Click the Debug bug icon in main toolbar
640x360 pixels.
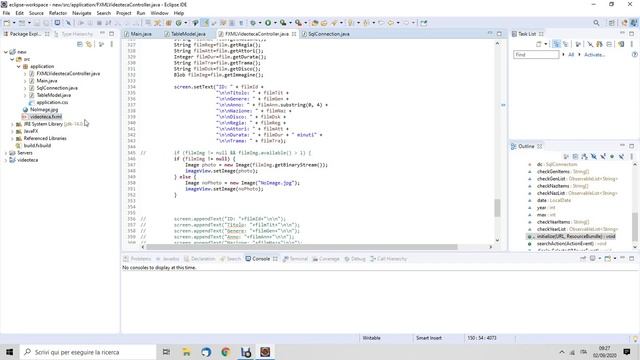pos(253,23)
